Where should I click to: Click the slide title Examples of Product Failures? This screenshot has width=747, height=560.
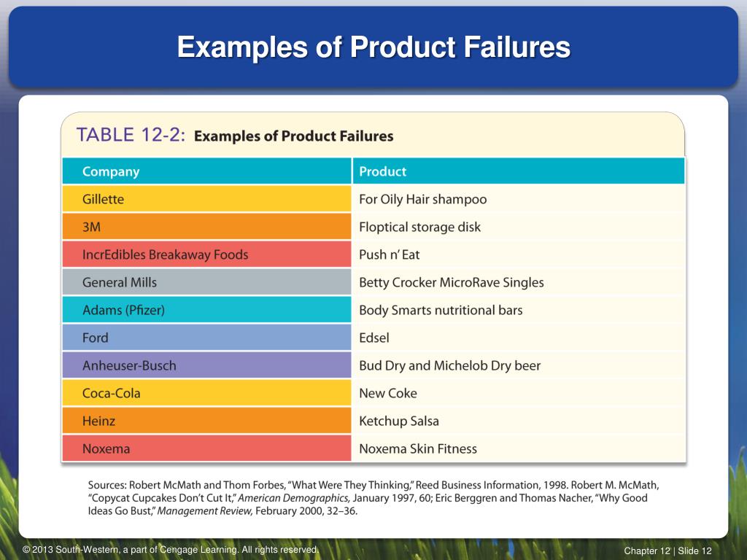pyautogui.click(x=373, y=47)
